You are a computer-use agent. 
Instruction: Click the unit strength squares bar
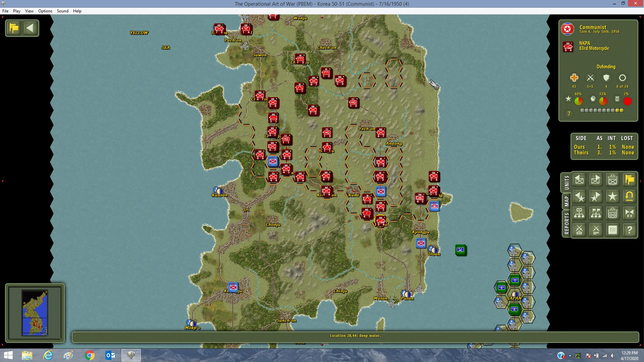click(x=602, y=110)
